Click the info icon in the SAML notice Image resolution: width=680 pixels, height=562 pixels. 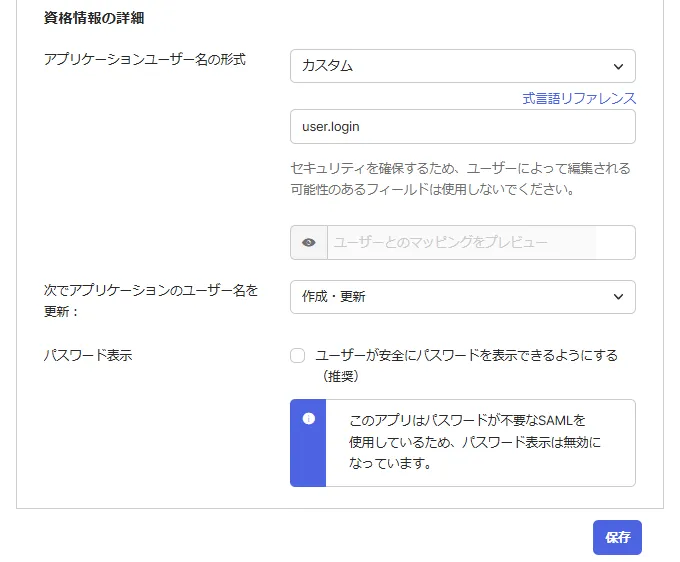pyautogui.click(x=309, y=418)
